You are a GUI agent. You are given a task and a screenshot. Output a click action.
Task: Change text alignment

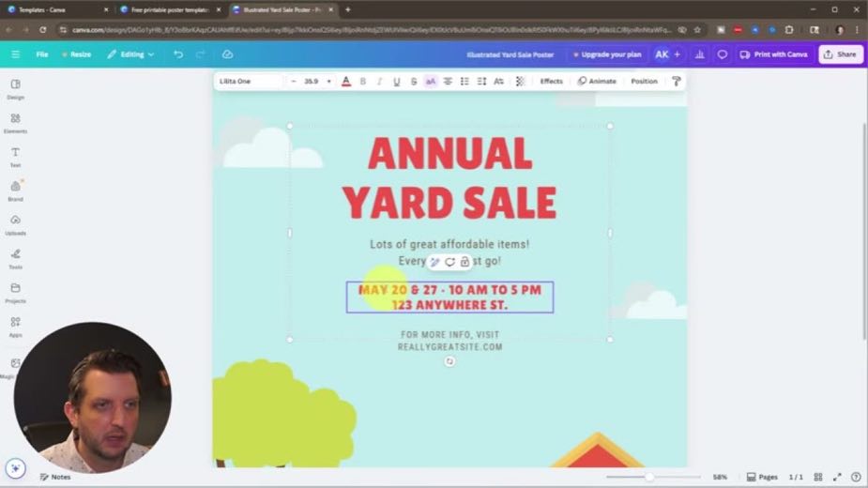(448, 82)
